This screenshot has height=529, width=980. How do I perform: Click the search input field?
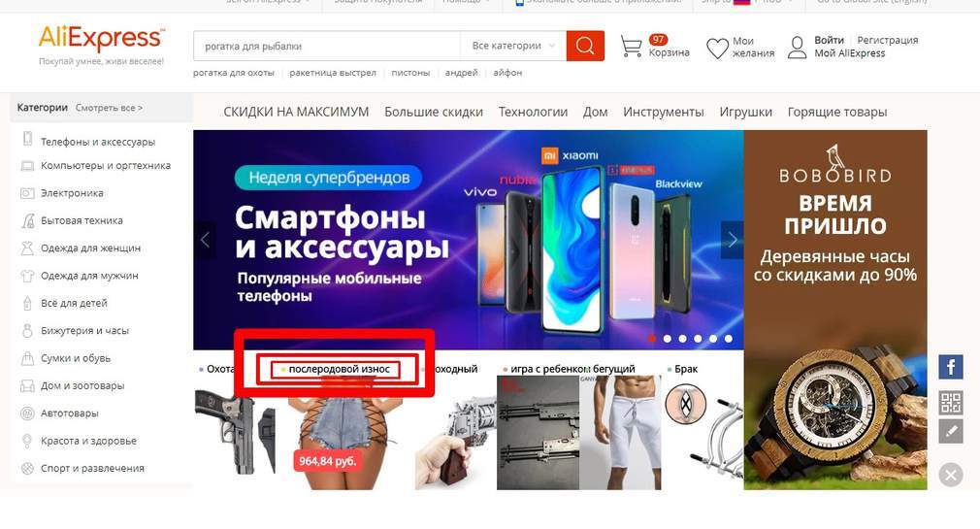tap(327, 46)
